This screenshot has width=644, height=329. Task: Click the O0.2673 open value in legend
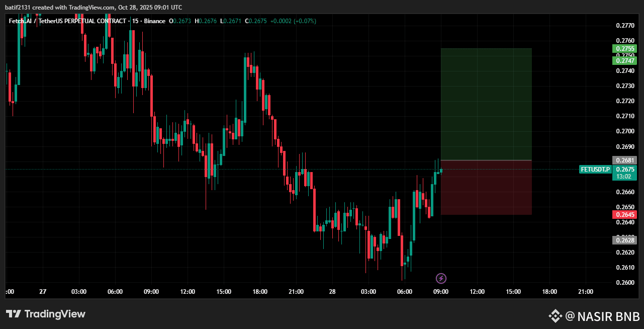point(179,21)
